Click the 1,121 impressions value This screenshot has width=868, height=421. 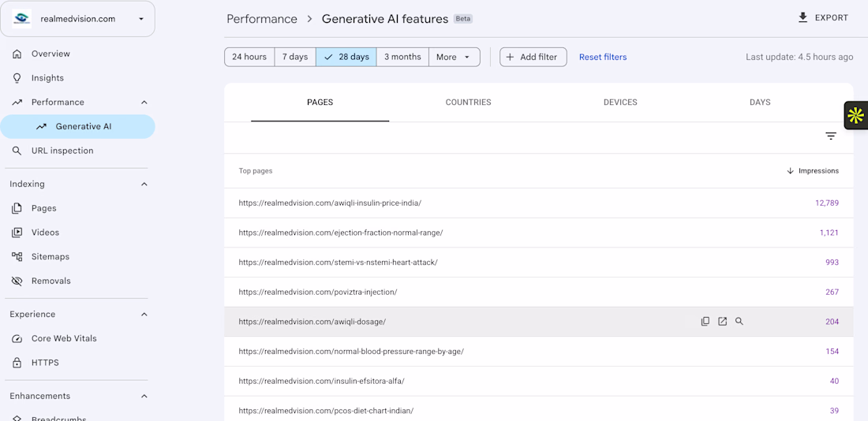click(829, 233)
